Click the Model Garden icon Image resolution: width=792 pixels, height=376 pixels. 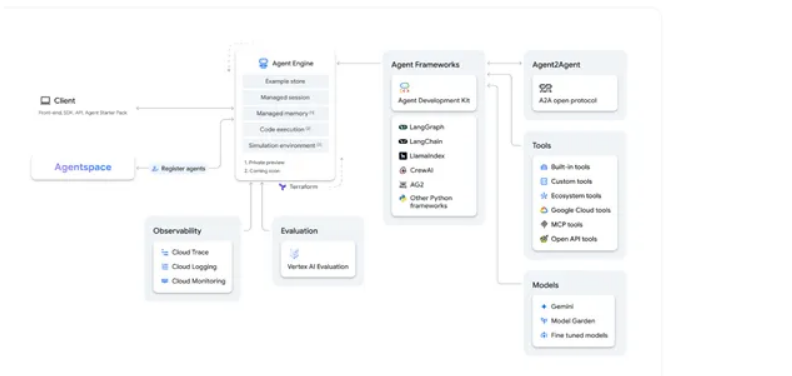(544, 320)
